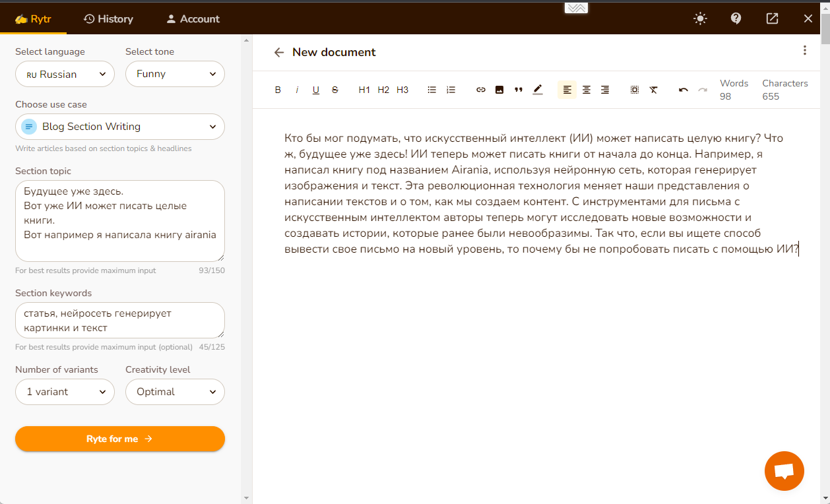Click the page scrollbar up arrow

825,9
